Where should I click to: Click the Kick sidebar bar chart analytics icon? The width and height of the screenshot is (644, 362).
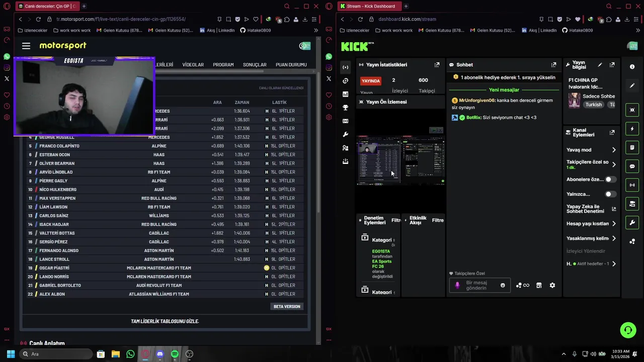coord(345,94)
